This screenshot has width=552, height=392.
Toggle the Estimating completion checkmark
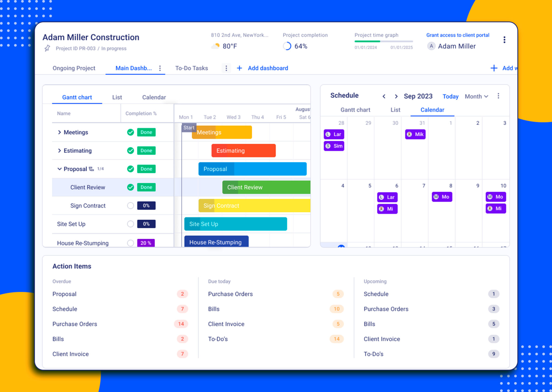coord(130,150)
